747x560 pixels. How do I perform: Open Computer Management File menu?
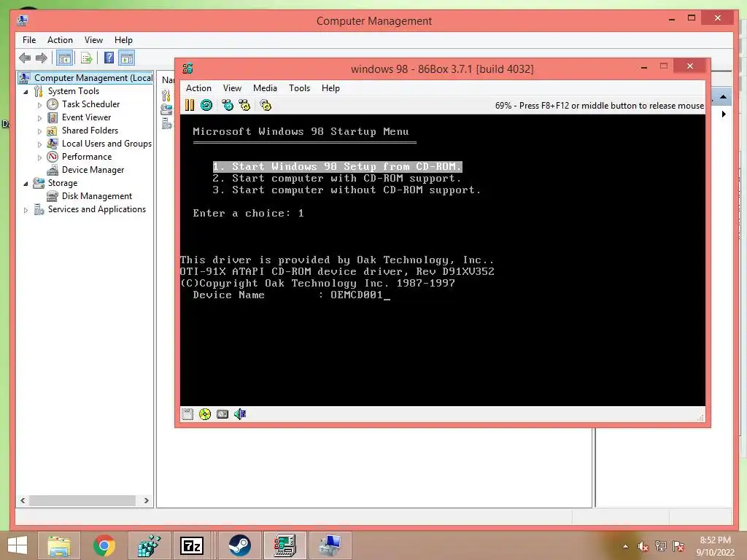pos(29,40)
